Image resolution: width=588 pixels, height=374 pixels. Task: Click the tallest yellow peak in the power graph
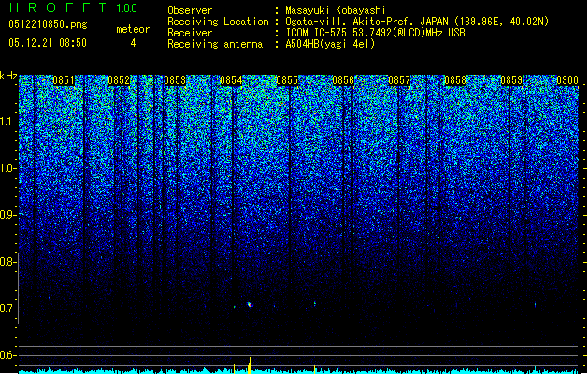pos(251,365)
